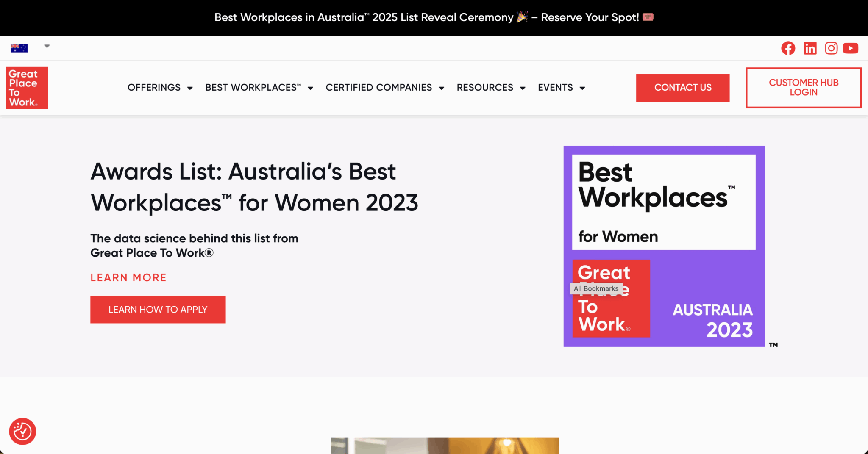Open the YouTube social icon

[851, 48]
